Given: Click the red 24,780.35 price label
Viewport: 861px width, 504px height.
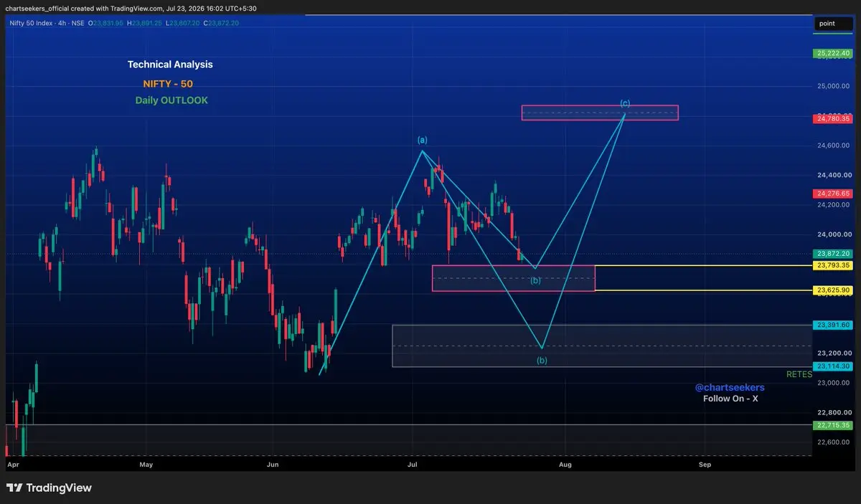Looking at the screenshot, I should point(833,118).
